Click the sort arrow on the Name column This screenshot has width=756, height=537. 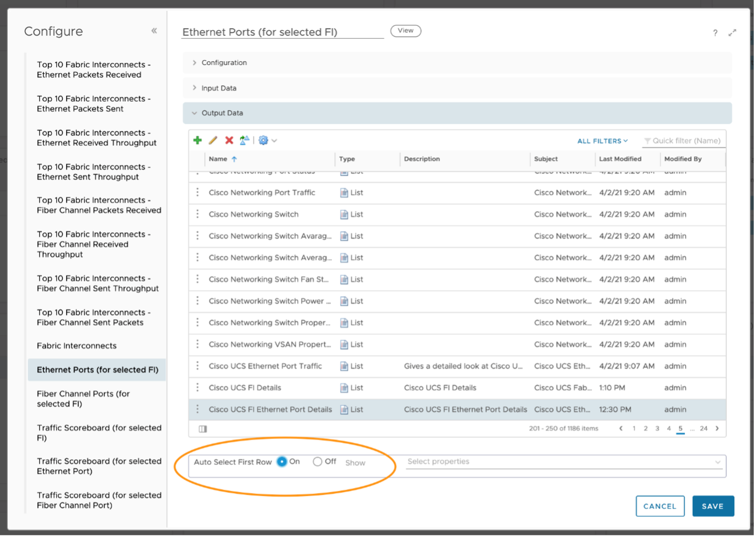tap(234, 159)
